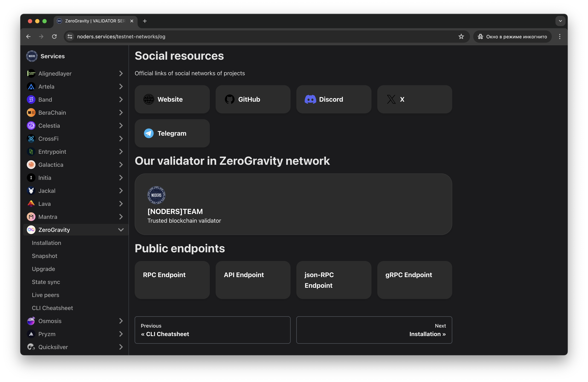Image resolution: width=588 pixels, height=382 pixels.
Task: Click the Quicksilver network icon
Action: [31, 347]
